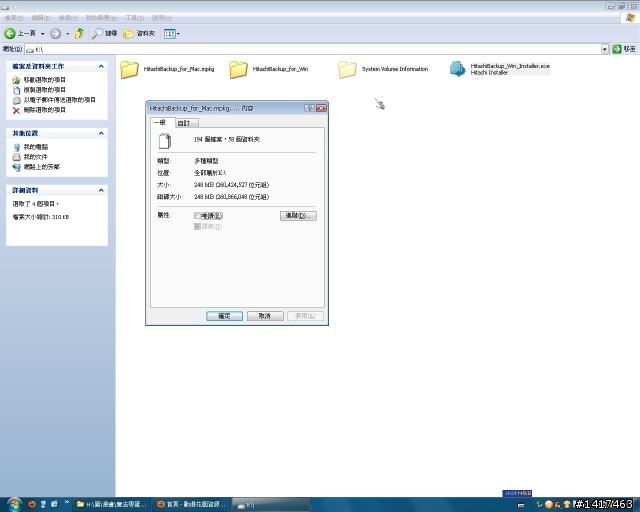Open the 檢視 (View) menu
The image size is (640, 512).
click(x=68, y=18)
